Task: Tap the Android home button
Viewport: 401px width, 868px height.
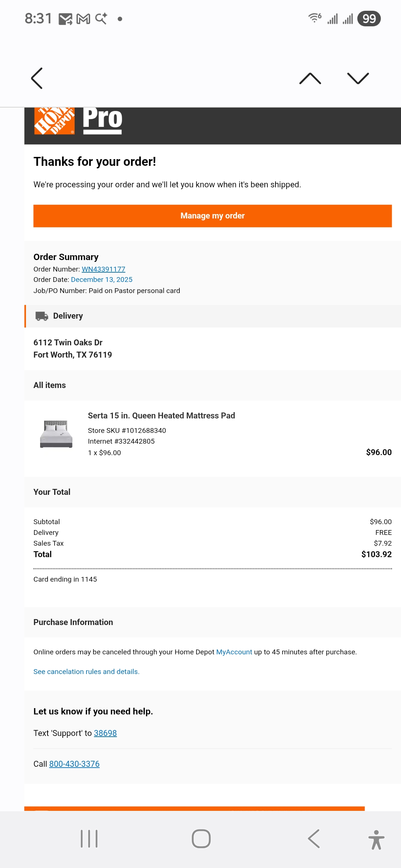Action: (201, 839)
